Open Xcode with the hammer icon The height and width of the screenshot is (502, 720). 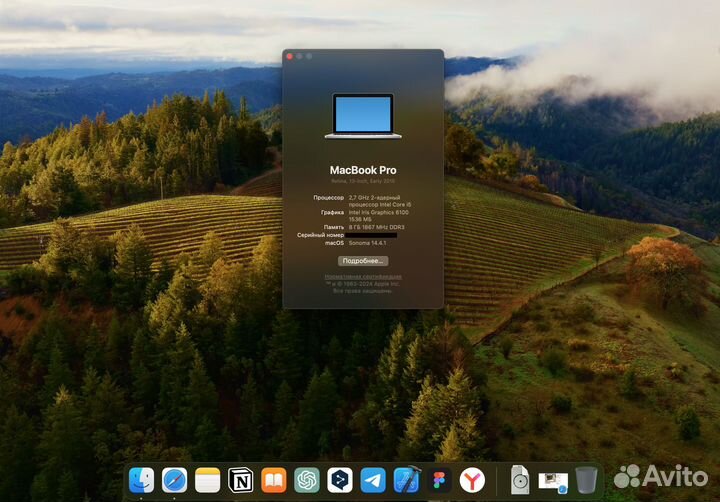406,480
